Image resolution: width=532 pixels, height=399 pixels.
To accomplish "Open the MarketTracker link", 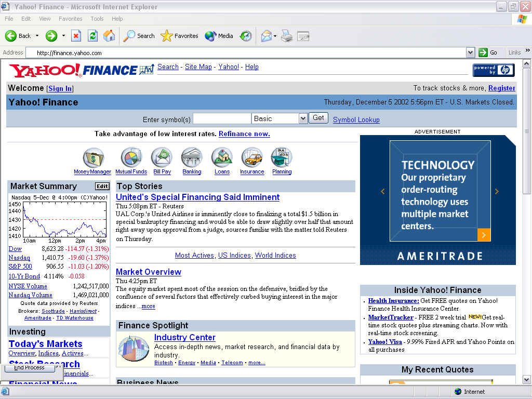I will [x=391, y=317].
